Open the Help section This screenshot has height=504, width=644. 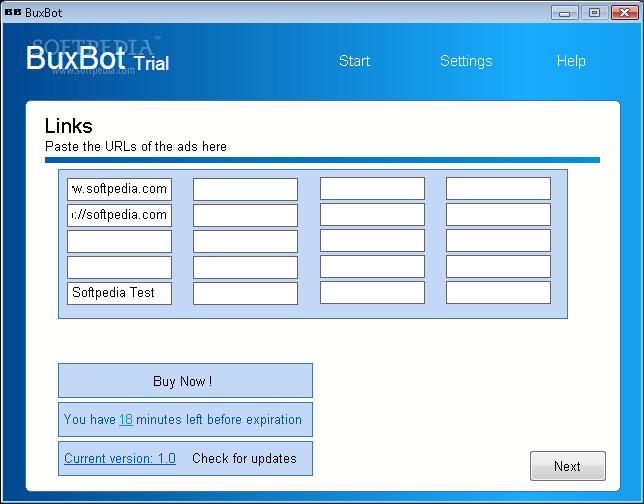(x=571, y=61)
